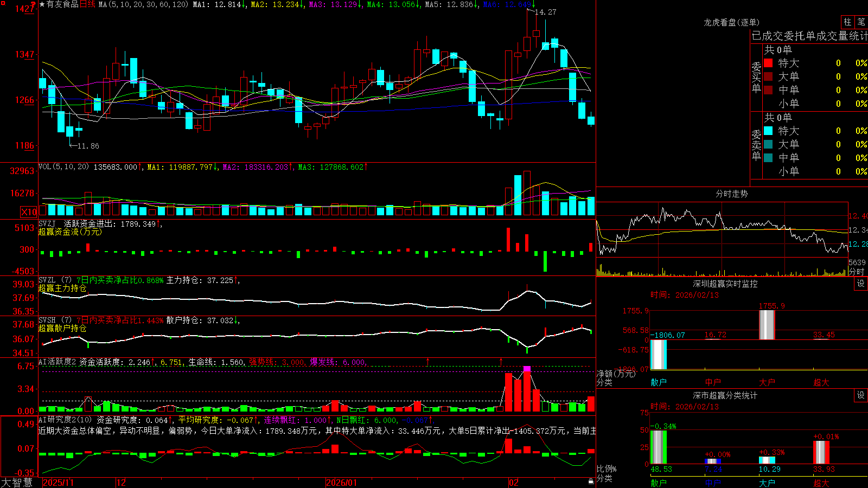The height and width of the screenshot is (488, 868).
Task: Click the lock icon at the chart's bottom-right
Action: [x=591, y=481]
